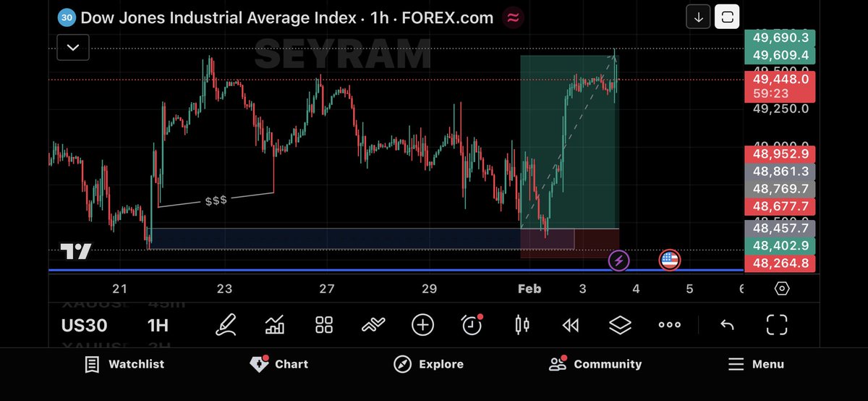868x401 pixels.
Task: Tap the TradingView logo on chart
Action: (75, 251)
